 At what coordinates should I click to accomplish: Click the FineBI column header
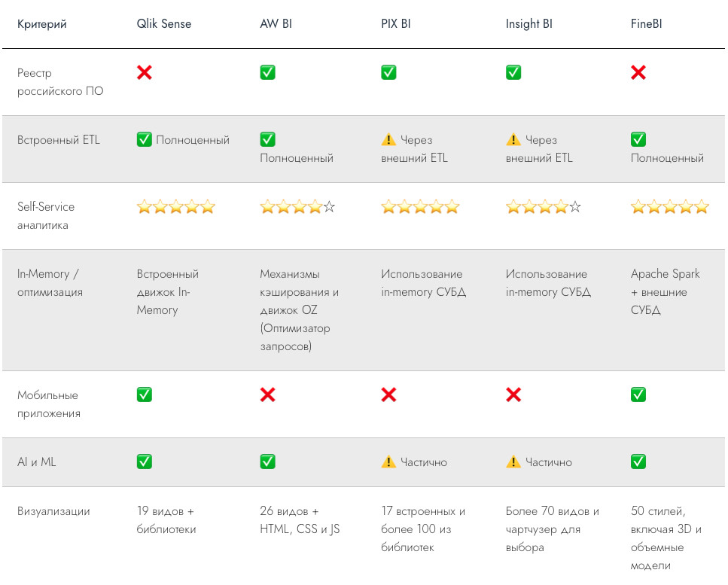tap(646, 23)
